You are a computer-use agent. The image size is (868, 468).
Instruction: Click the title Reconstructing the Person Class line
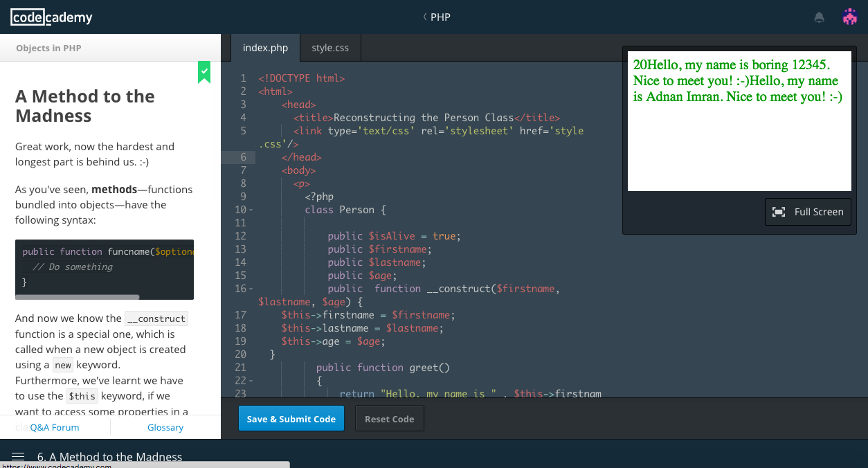[426, 118]
